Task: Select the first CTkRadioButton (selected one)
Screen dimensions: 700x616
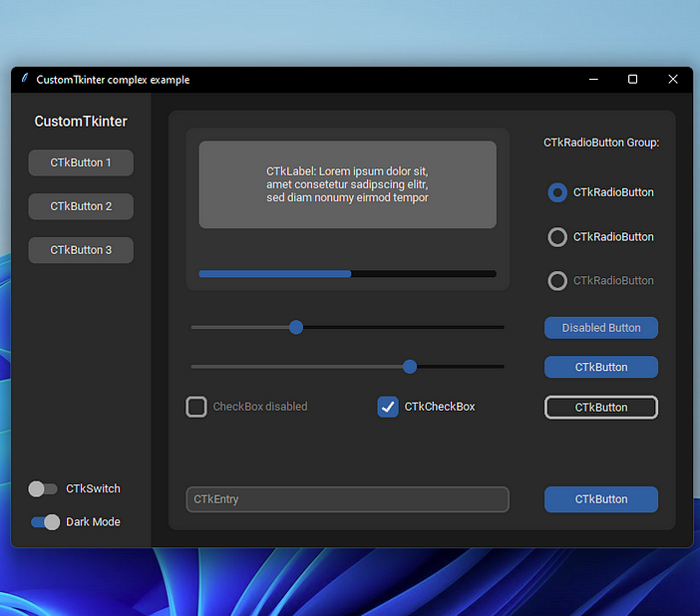Action: 557,192
